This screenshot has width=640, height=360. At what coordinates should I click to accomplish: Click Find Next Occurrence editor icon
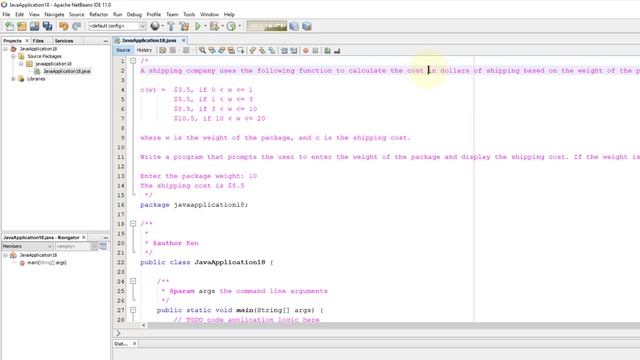coord(222,50)
